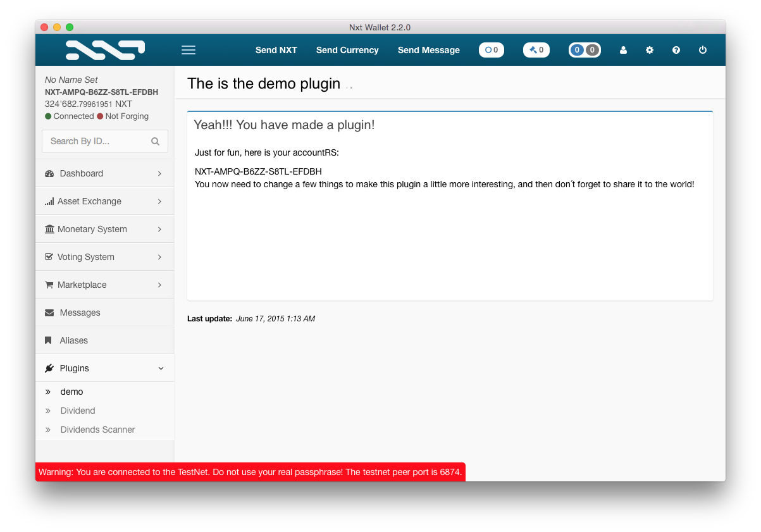This screenshot has height=532, width=761.
Task: Select the Dividends Scanner plugin entry
Action: 105,430
